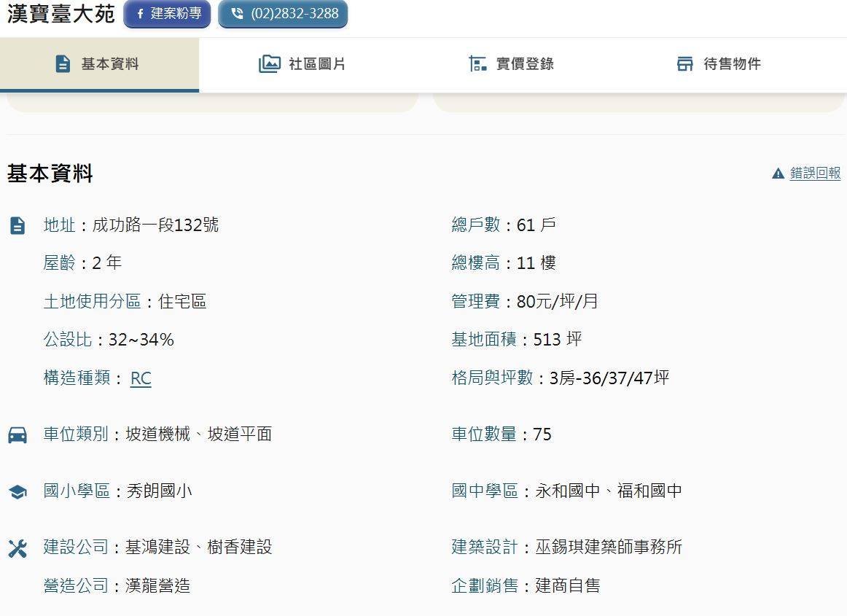This screenshot has height=616, width=847.
Task: Follow the RC construction type link
Action: point(141,378)
